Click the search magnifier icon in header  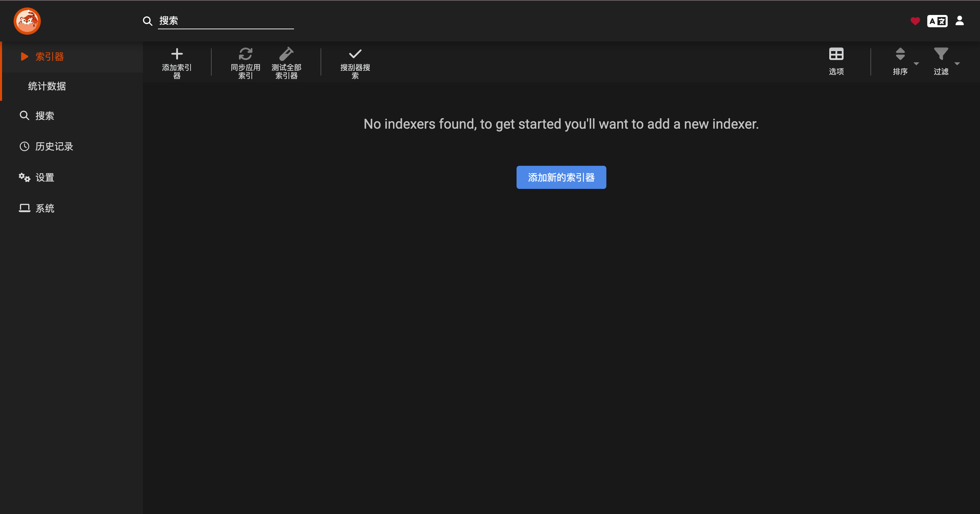tap(148, 21)
